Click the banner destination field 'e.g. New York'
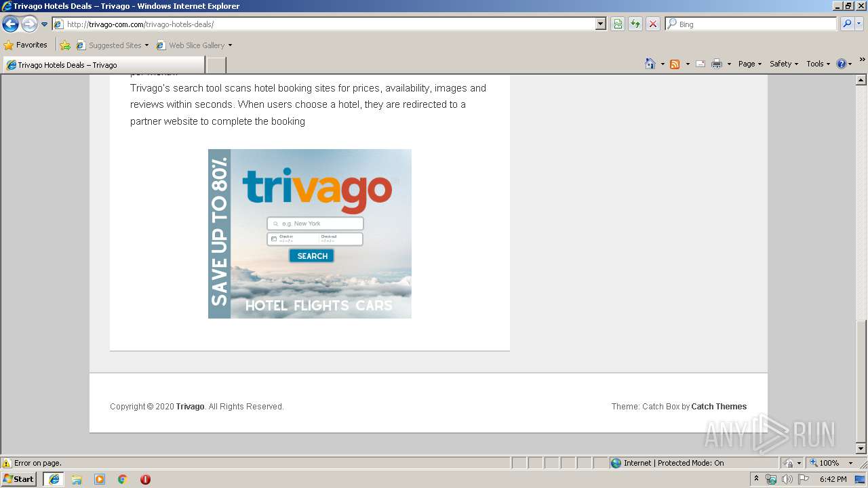The width and height of the screenshot is (868, 488). pyautogui.click(x=315, y=224)
